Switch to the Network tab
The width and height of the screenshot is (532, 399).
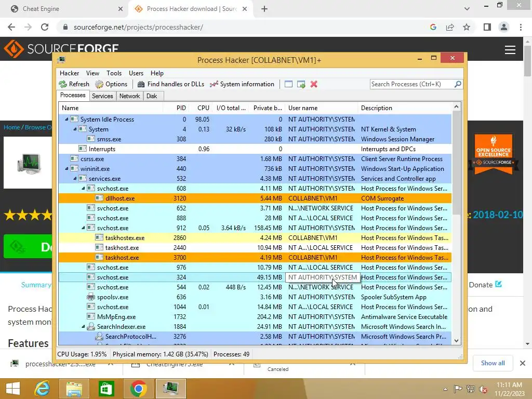click(x=129, y=96)
